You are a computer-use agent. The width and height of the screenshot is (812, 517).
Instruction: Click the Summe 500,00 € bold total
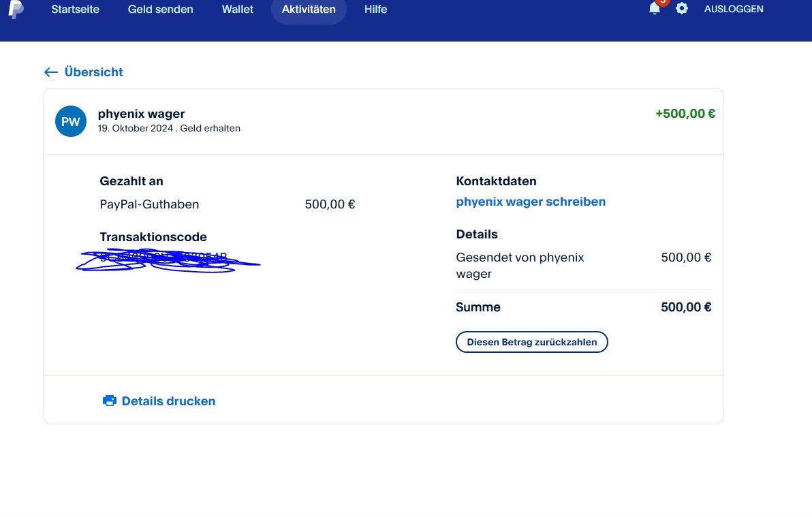click(x=686, y=307)
